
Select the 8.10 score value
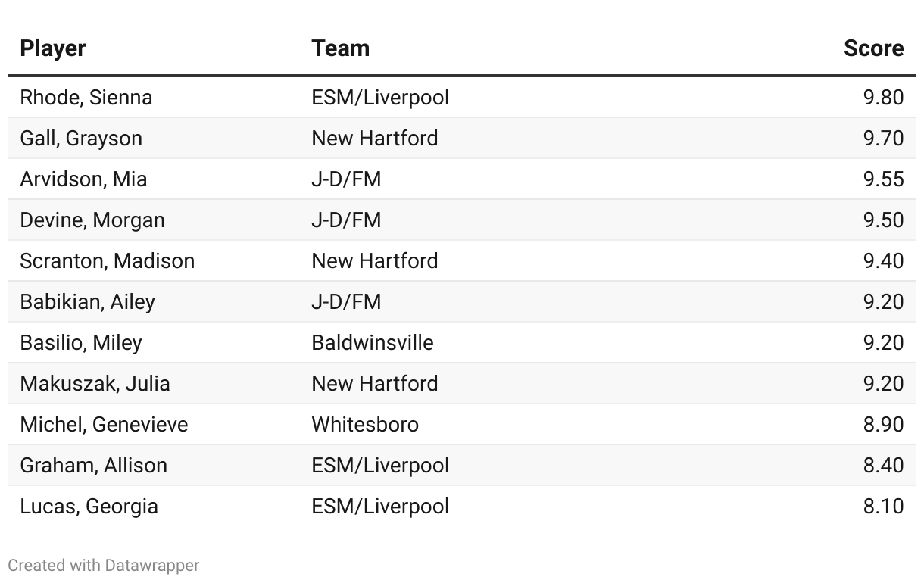(883, 507)
